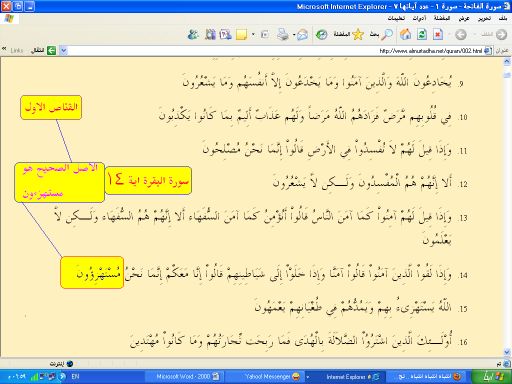The width and height of the screenshot is (512, 384).
Task: Click the Internet zone globe in status bar
Action: (70, 364)
